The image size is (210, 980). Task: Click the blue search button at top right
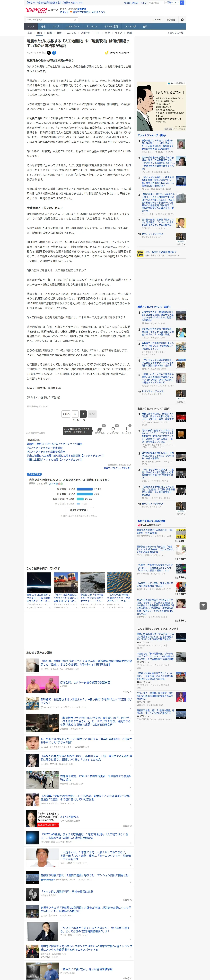point(182,3)
